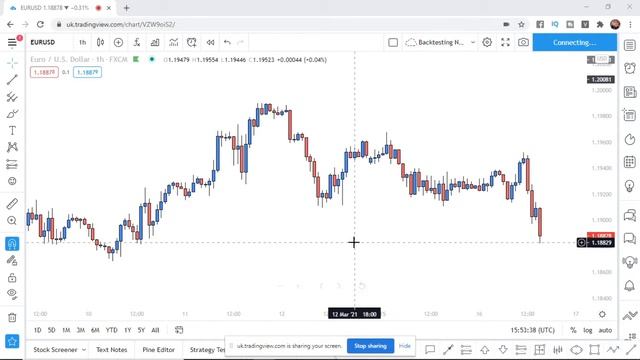Open watchlist panel in right sidebar

point(630,45)
